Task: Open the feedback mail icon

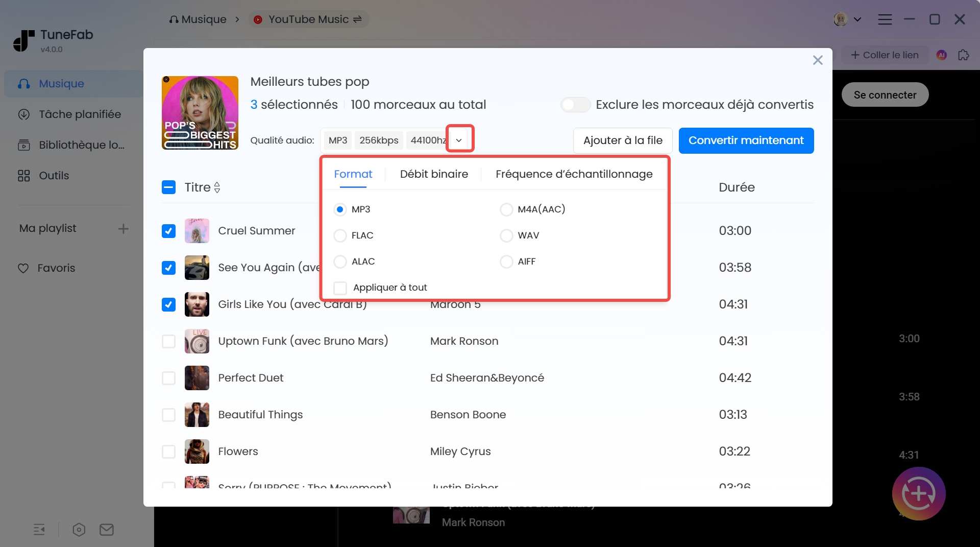Action: [106, 530]
